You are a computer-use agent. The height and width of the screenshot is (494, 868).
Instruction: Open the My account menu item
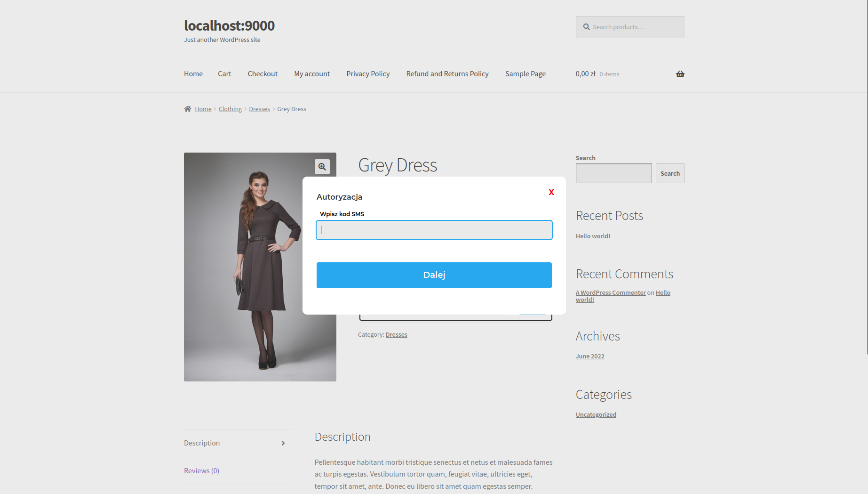(x=312, y=74)
